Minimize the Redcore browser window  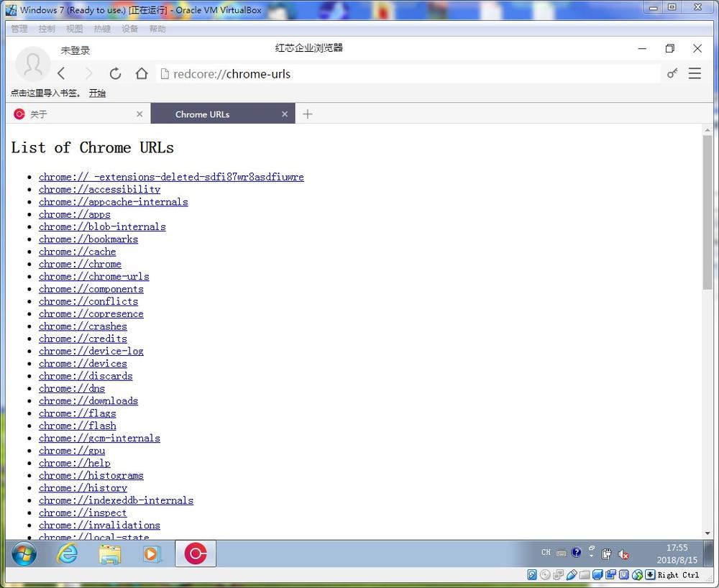coord(642,48)
